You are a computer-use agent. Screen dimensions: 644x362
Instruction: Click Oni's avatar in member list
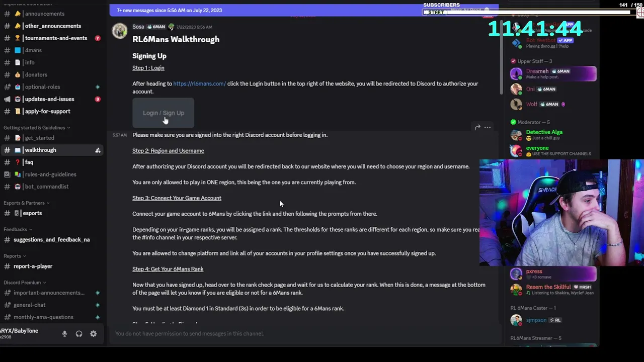pyautogui.click(x=516, y=89)
